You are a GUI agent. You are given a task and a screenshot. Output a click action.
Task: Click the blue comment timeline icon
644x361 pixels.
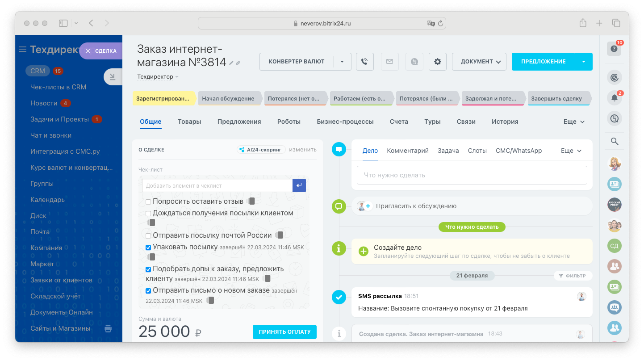point(339,149)
